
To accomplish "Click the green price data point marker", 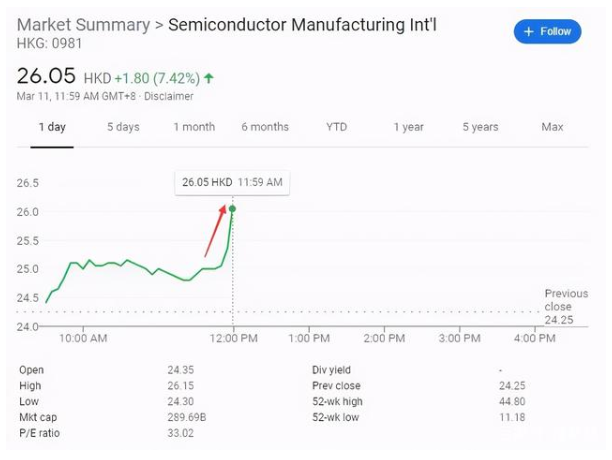I will coord(233,208).
